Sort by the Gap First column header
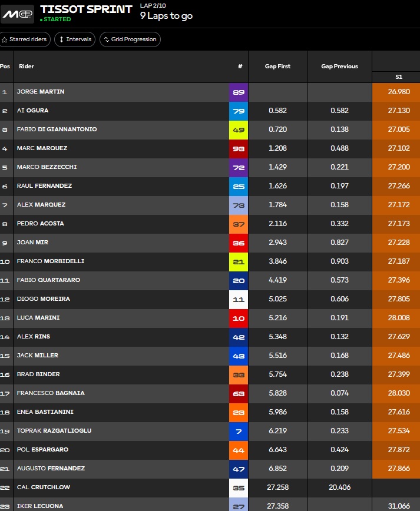 coord(277,66)
